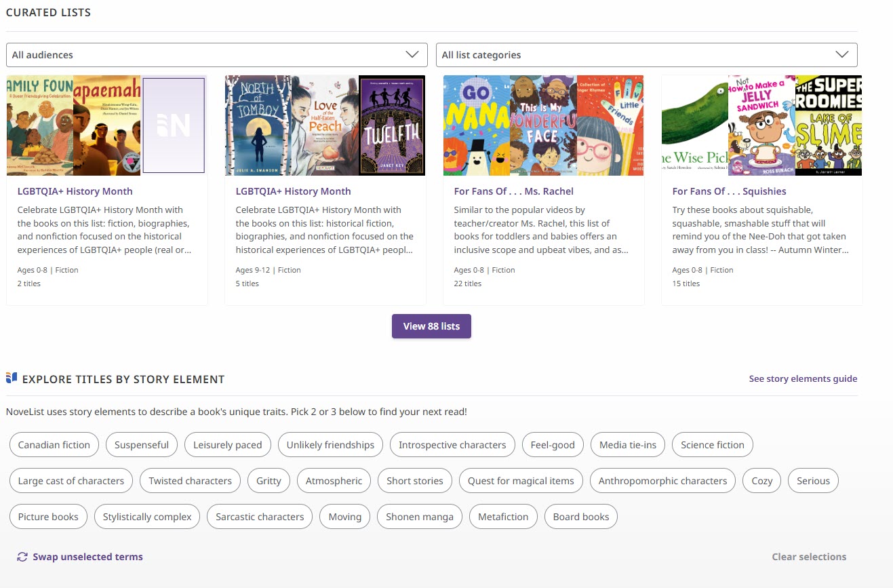Toggle the Board books chip
Screen dimensions: 893x588
coord(581,517)
